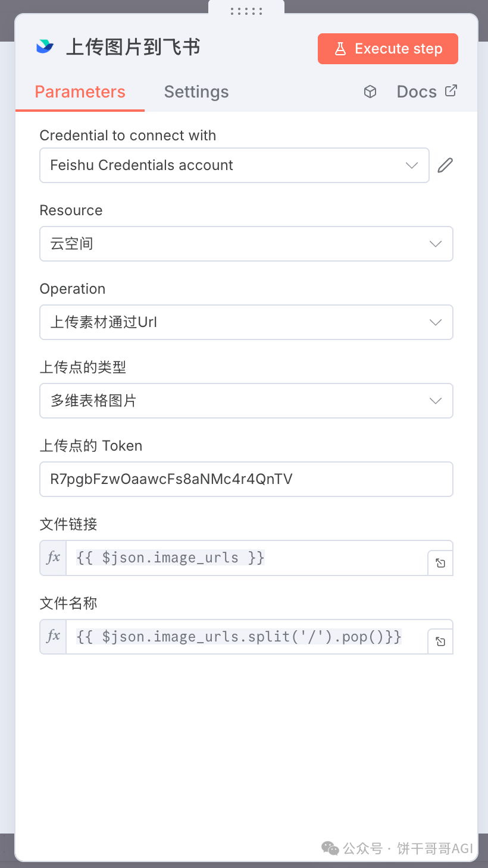Click the fx icon of 文件链接
This screenshot has width=488, height=868.
[54, 558]
